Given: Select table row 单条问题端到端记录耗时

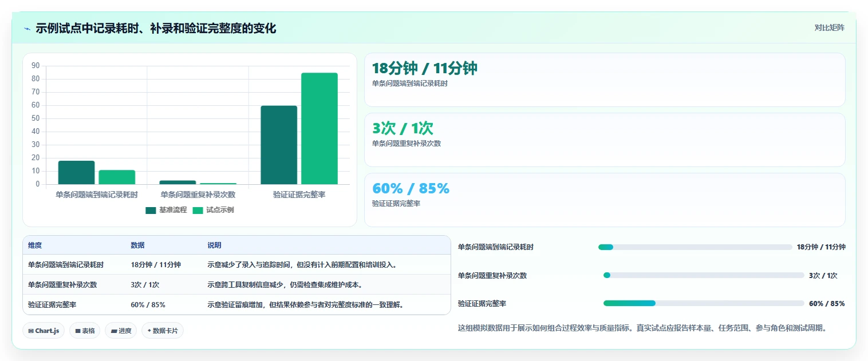Looking at the screenshot, I should (236, 264).
